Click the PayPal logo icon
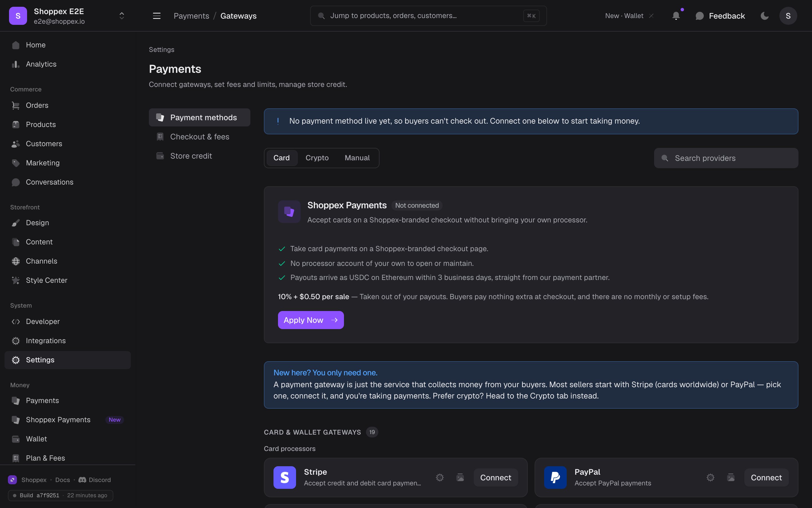 [x=555, y=478]
